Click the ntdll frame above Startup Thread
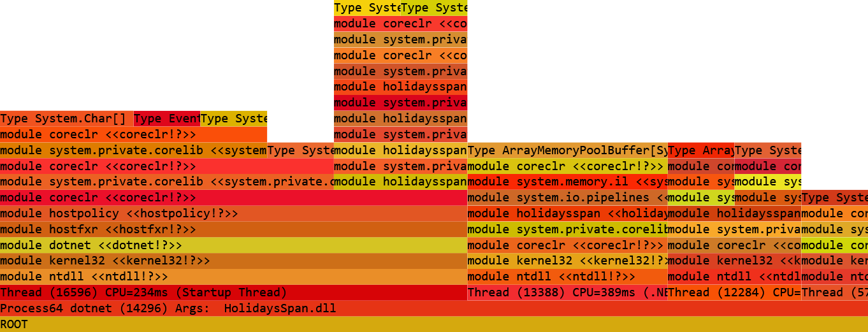Image resolution: width=868 pixels, height=332 pixels. pyautogui.click(x=233, y=277)
